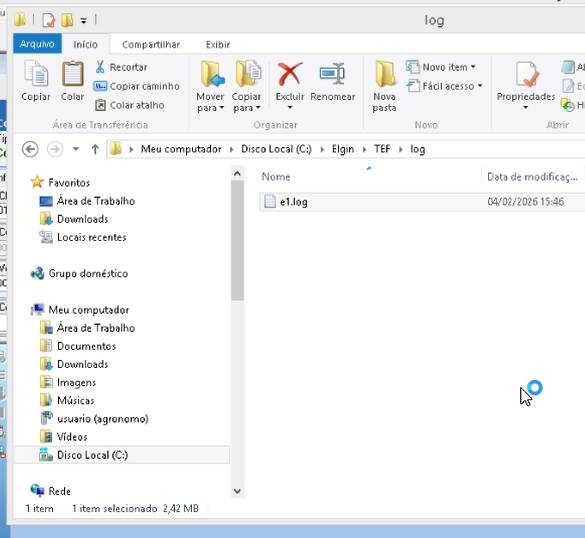
Task: Click the Propriedades icon
Action: coord(526,74)
